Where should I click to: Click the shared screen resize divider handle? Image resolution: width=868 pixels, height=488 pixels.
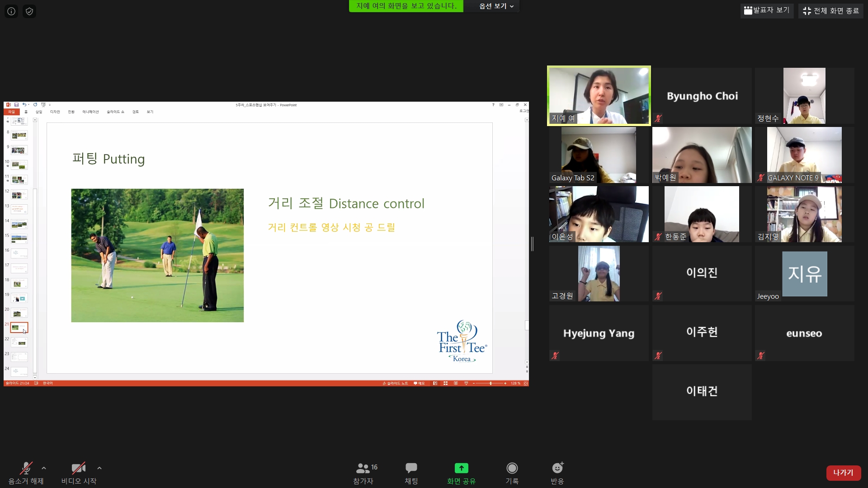pyautogui.click(x=533, y=244)
